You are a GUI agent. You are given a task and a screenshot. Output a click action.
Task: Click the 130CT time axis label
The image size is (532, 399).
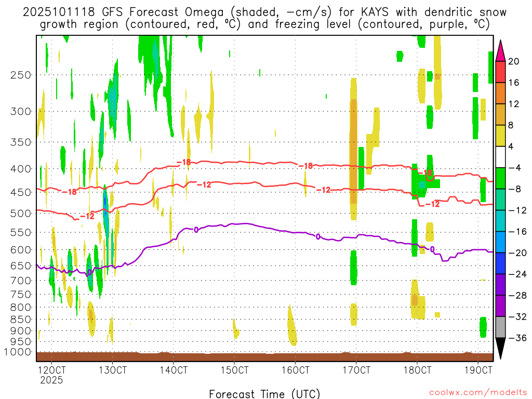pyautogui.click(x=112, y=370)
